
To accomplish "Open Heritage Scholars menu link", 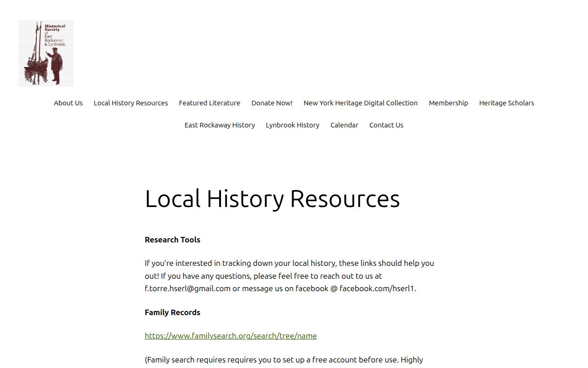I will [507, 103].
